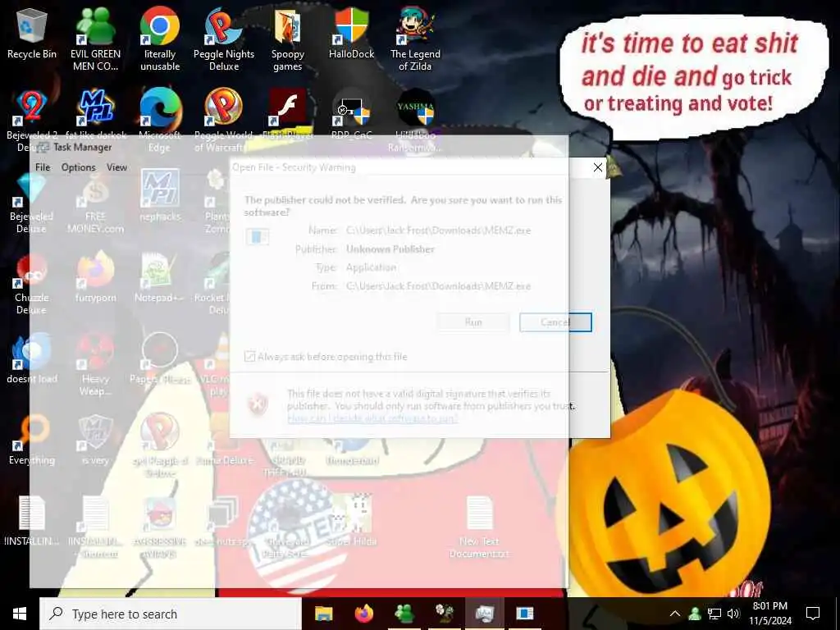Open the clock showing 8:01 PM
Screen dimensions: 840x630
tap(769, 614)
